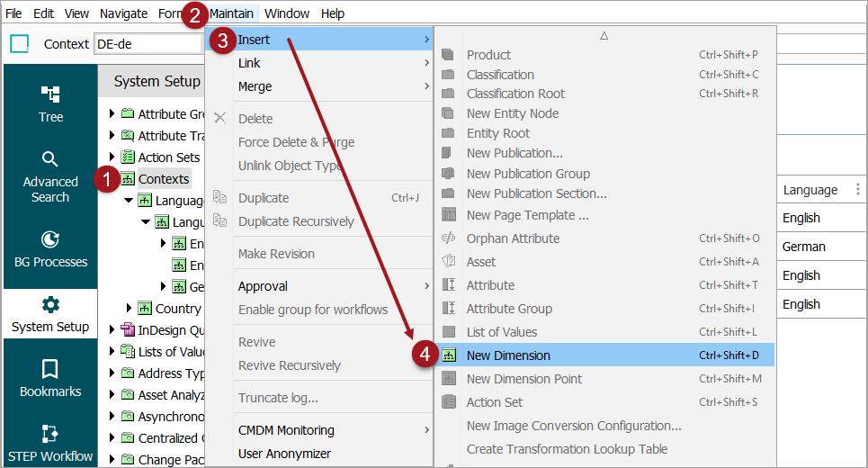Expand the Address Types tree node
This screenshot has height=468, width=868.
coord(112,373)
